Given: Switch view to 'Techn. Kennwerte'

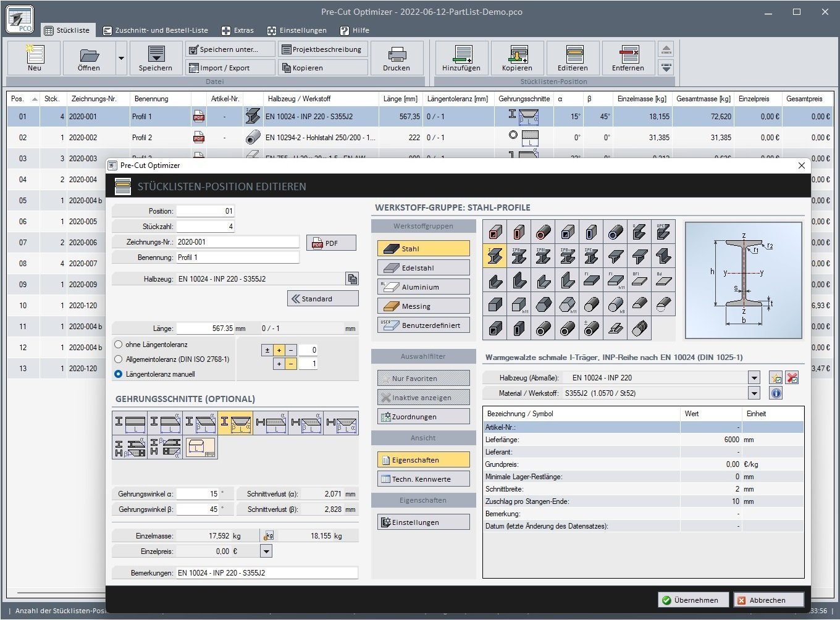Looking at the screenshot, I should click(x=424, y=479).
